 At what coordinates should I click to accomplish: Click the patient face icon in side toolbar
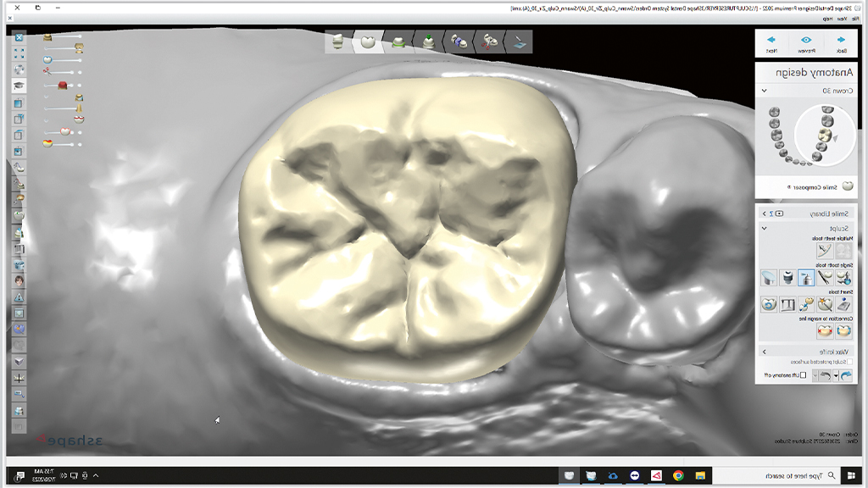19,280
